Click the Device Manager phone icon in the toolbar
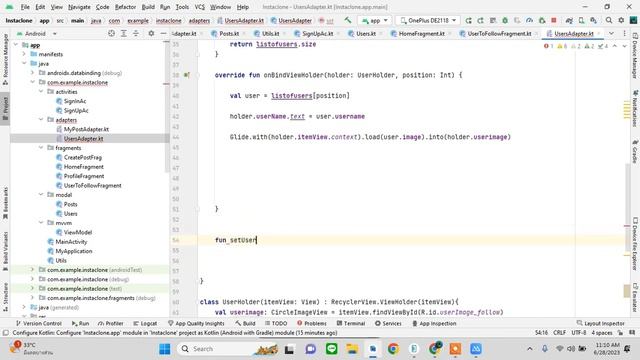This screenshot has width=640, height=360. (x=581, y=20)
